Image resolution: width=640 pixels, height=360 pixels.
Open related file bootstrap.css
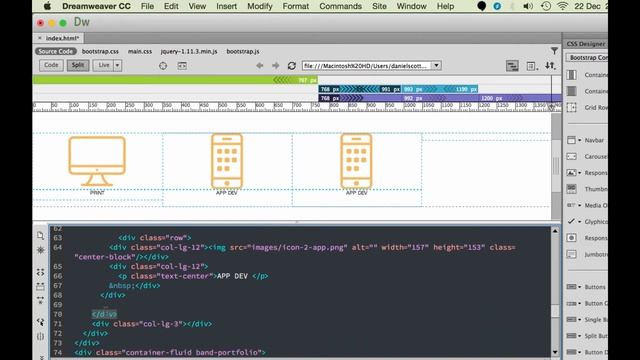tap(100, 51)
